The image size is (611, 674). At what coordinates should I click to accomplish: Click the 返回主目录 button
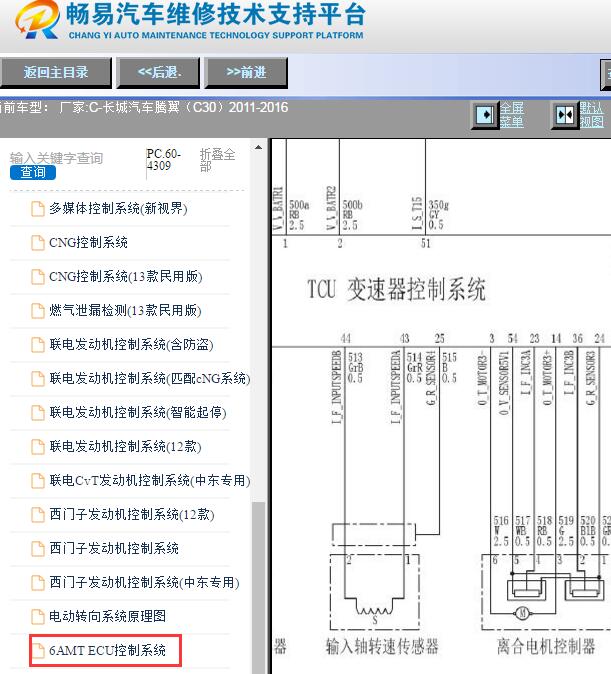tap(55, 73)
